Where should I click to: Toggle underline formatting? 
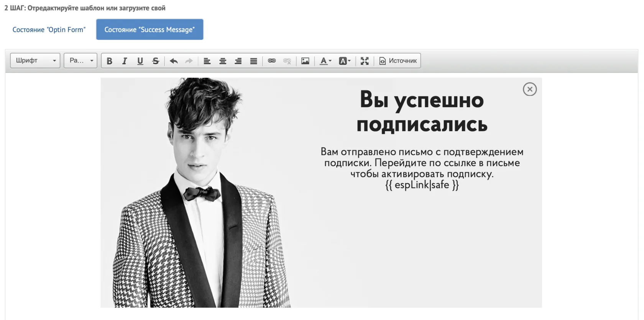click(x=140, y=61)
